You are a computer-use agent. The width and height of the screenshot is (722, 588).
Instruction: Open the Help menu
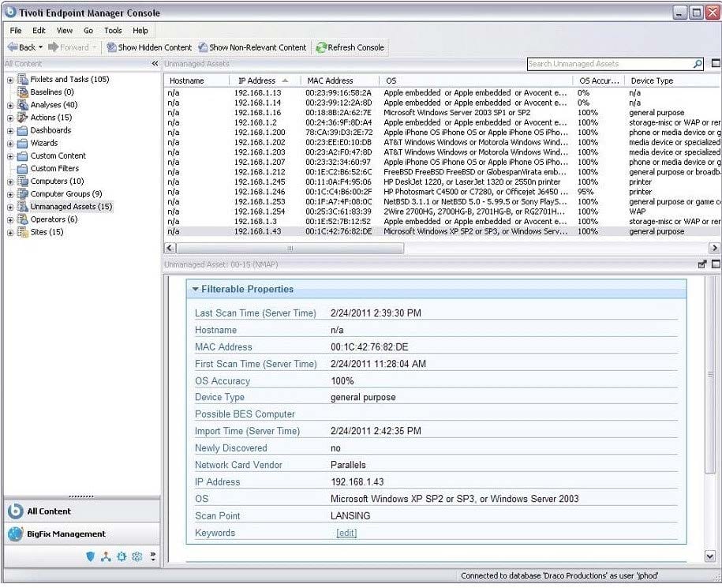(x=140, y=31)
